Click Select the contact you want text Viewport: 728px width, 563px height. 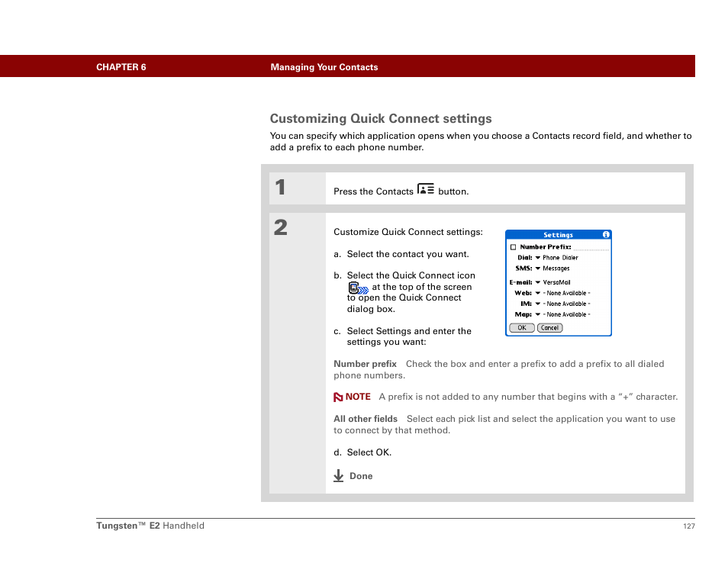(x=407, y=254)
